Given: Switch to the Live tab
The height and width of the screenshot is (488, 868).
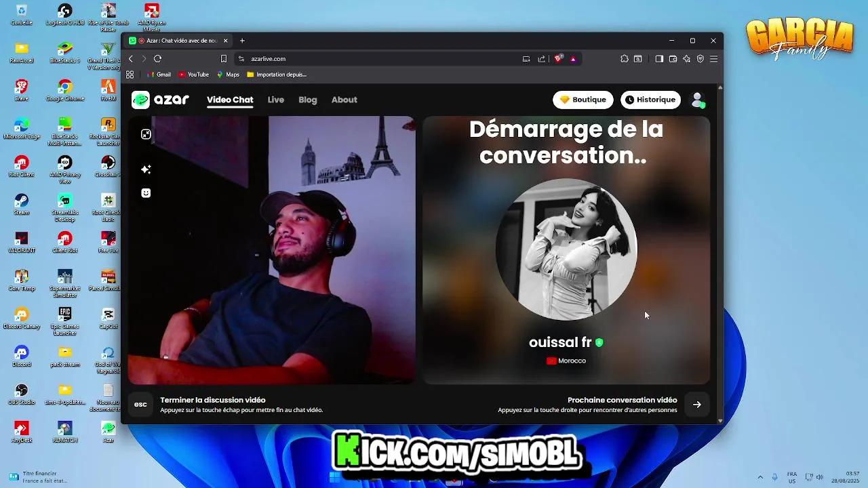Looking at the screenshot, I should coord(276,100).
